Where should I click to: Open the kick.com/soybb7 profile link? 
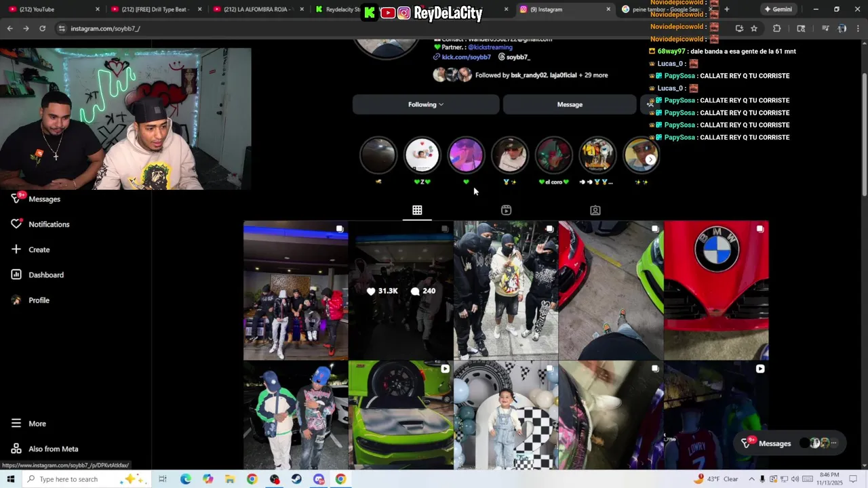point(466,57)
